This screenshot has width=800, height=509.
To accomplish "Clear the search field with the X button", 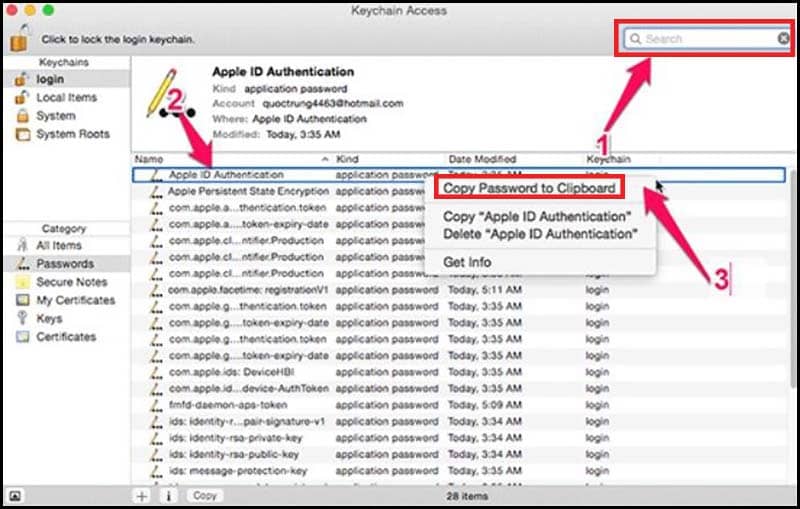I will click(783, 39).
